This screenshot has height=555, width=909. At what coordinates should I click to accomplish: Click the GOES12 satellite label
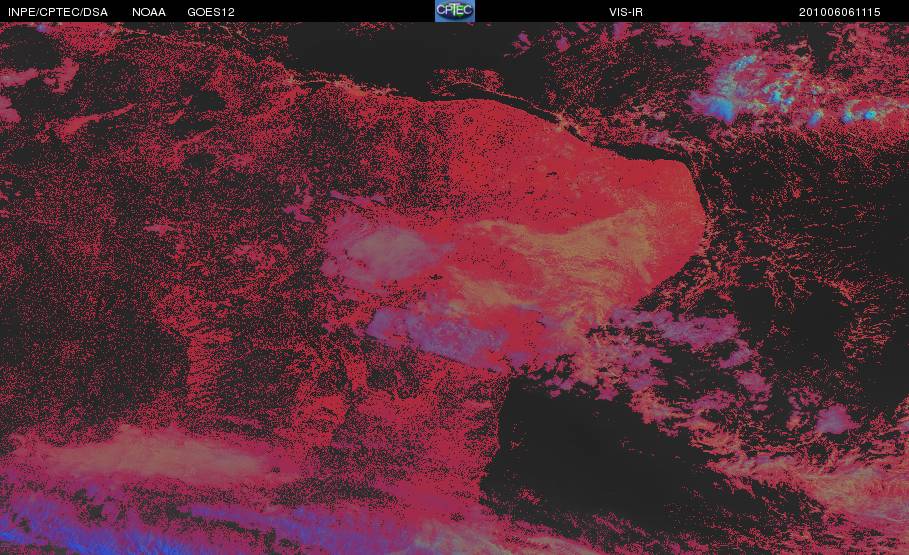tap(211, 12)
